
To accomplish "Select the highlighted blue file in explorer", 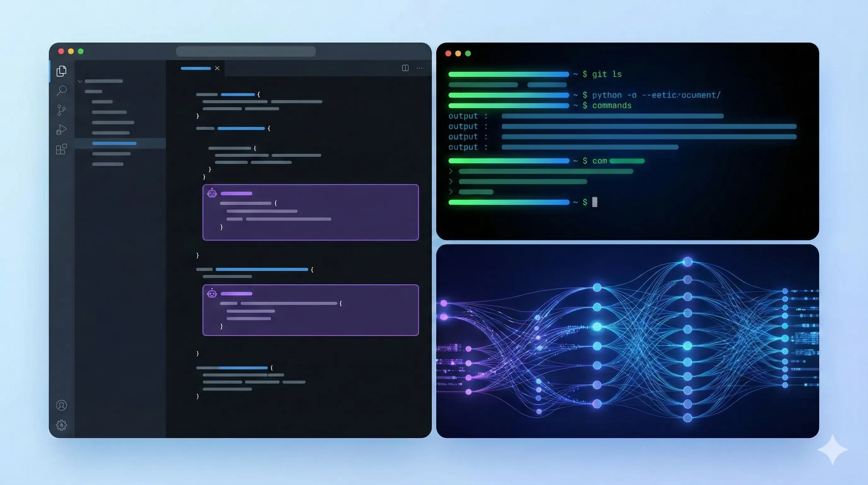I will (114, 143).
